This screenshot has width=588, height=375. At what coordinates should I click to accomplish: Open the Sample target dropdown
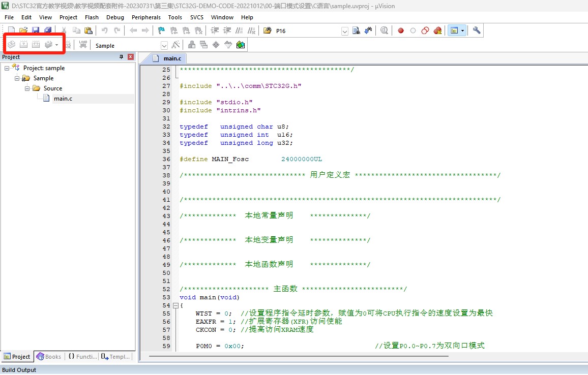tap(164, 46)
